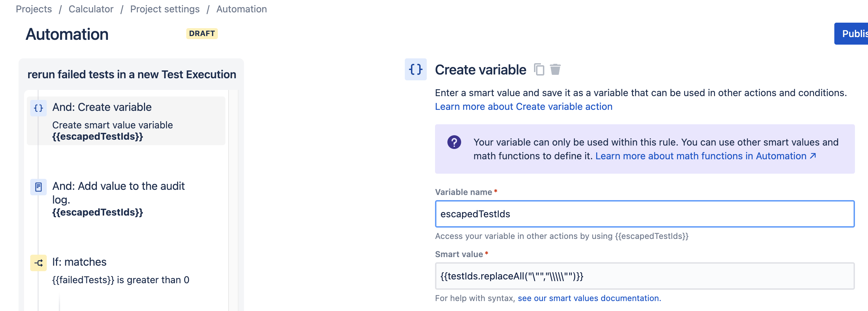The width and height of the screenshot is (868, 311).
Task: Click external link arrow after math functions link
Action: click(813, 156)
